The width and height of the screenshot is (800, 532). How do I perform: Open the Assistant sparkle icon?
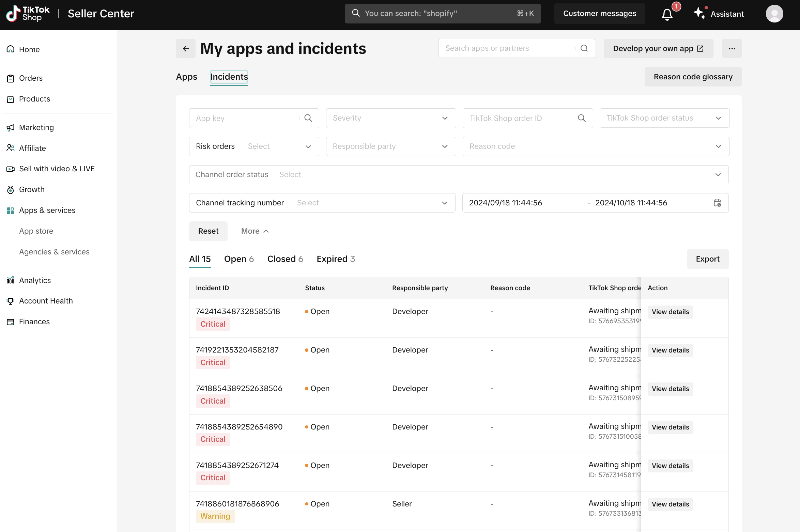pos(699,14)
